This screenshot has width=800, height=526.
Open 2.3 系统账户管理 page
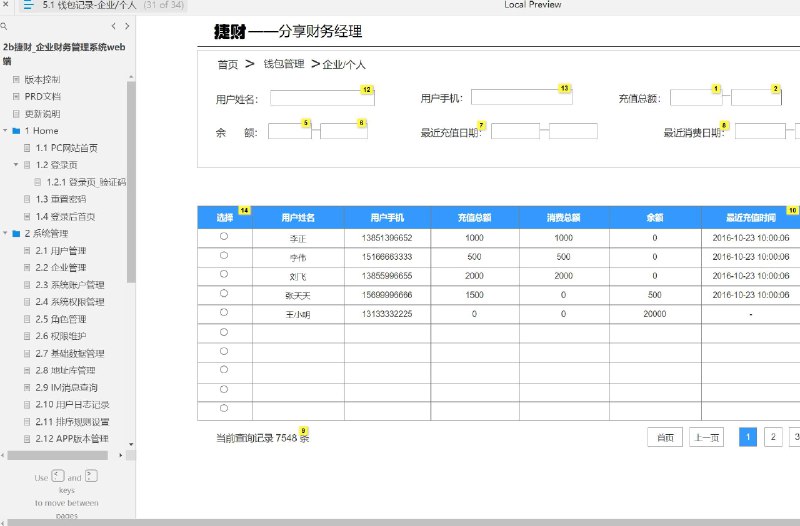pyautogui.click(x=70, y=285)
